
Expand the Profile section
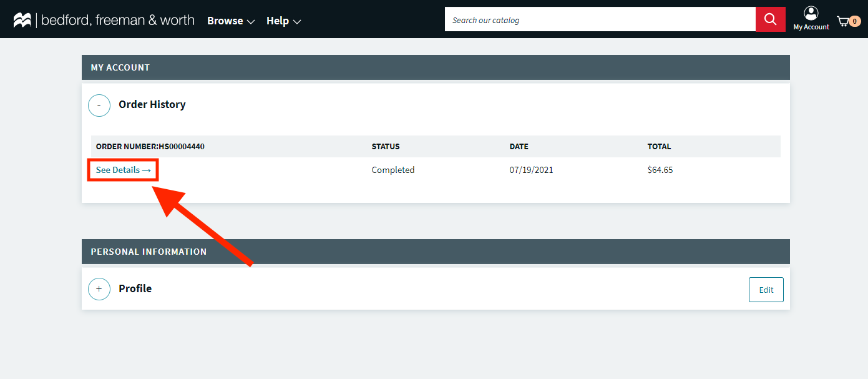point(99,289)
